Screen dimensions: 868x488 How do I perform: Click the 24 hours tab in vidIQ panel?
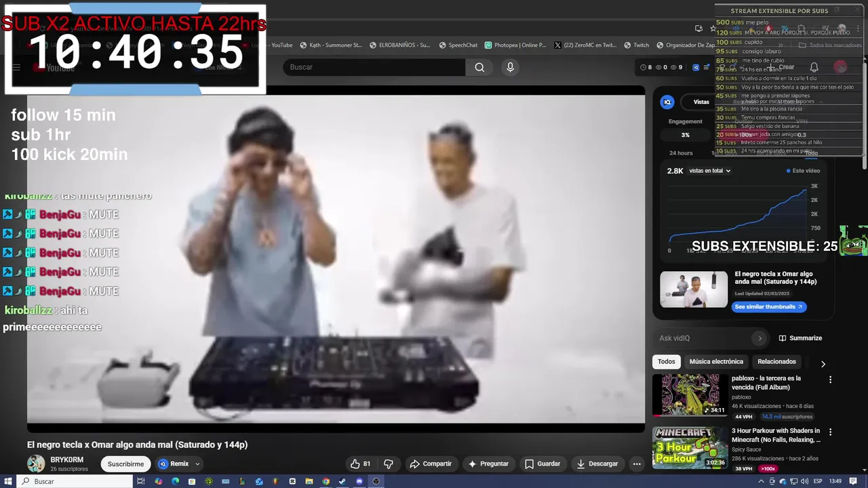[681, 153]
